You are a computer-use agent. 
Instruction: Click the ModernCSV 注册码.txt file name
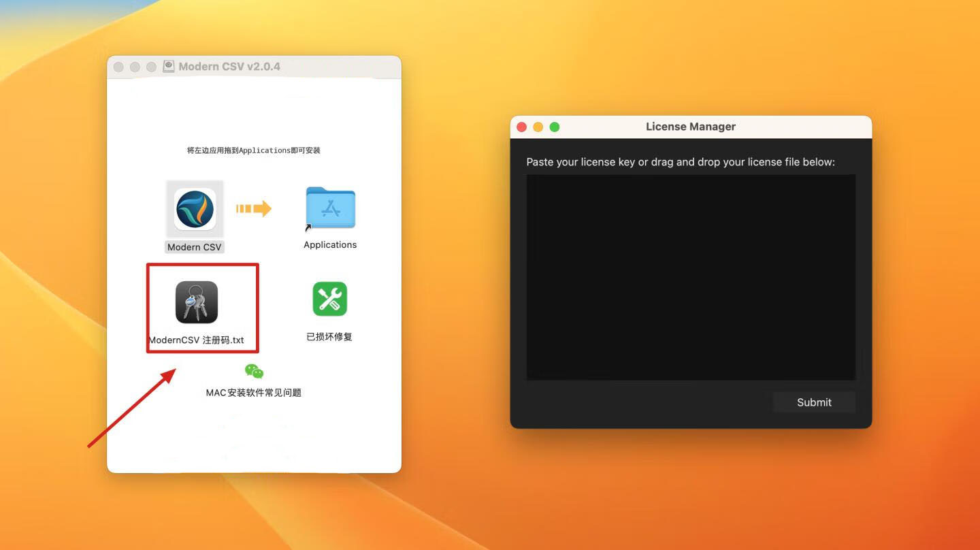click(x=197, y=340)
